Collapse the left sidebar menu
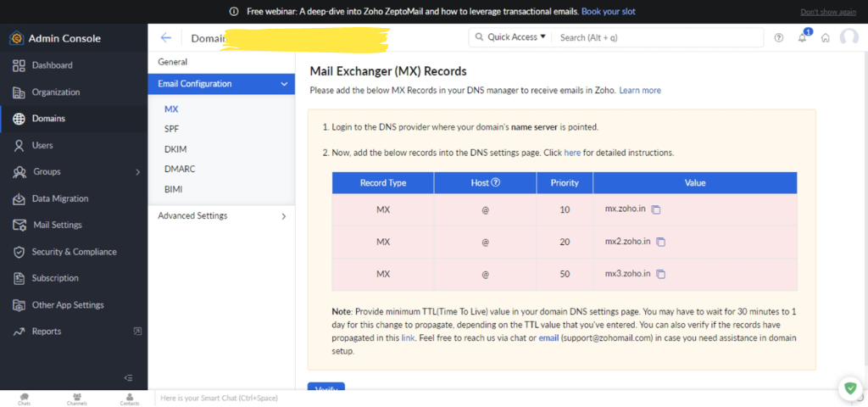 [129, 377]
